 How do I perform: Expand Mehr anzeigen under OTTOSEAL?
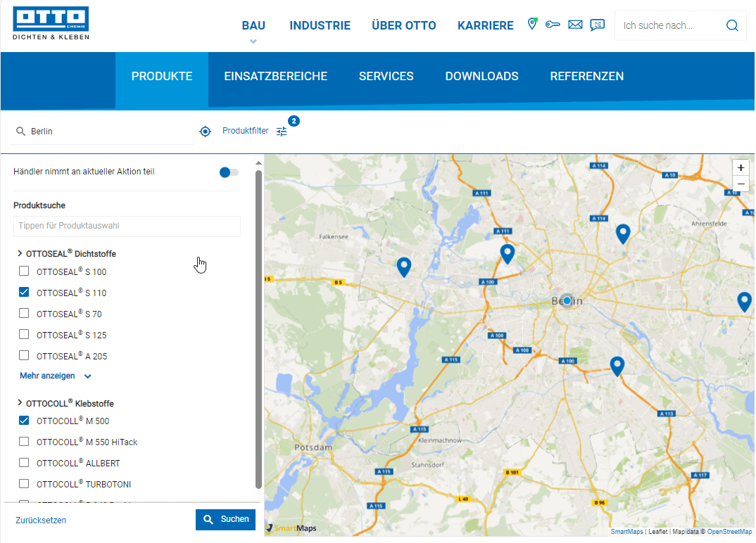pyautogui.click(x=55, y=376)
